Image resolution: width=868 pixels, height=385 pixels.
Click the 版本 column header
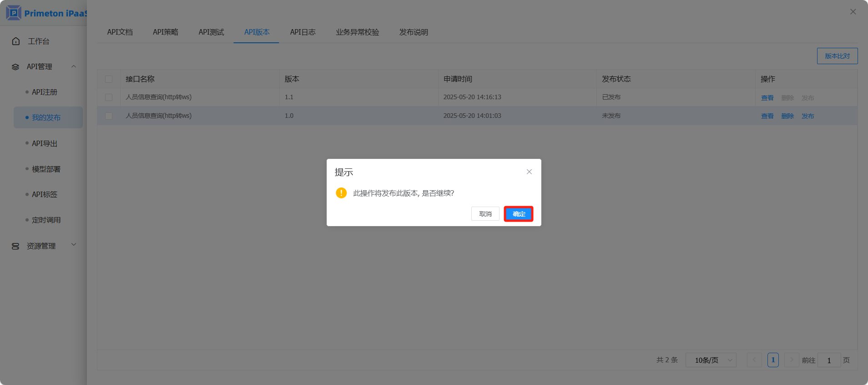(x=292, y=79)
